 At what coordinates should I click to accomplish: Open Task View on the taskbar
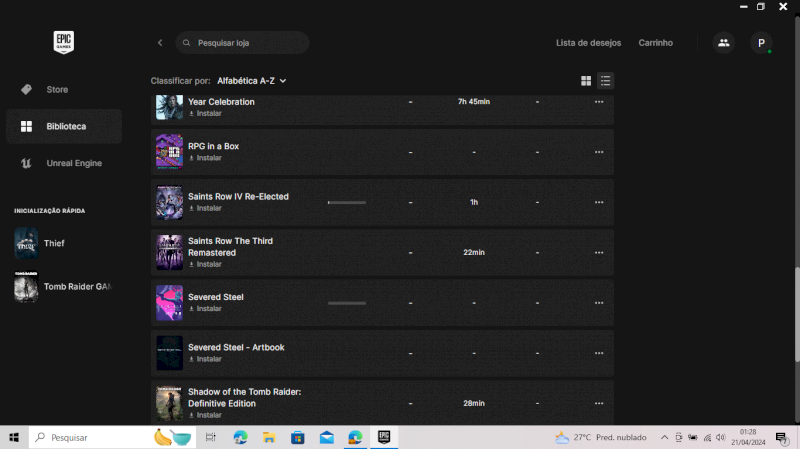click(210, 437)
